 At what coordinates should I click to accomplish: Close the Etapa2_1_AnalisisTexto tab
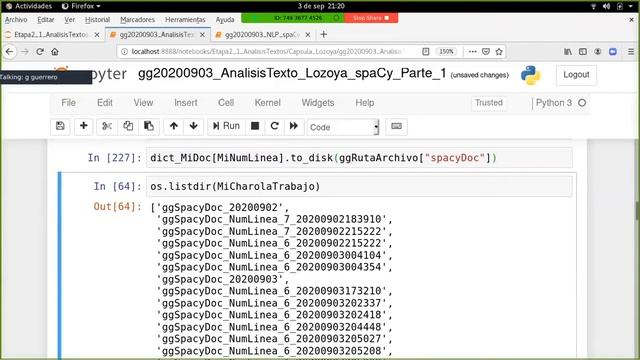[x=97, y=35]
